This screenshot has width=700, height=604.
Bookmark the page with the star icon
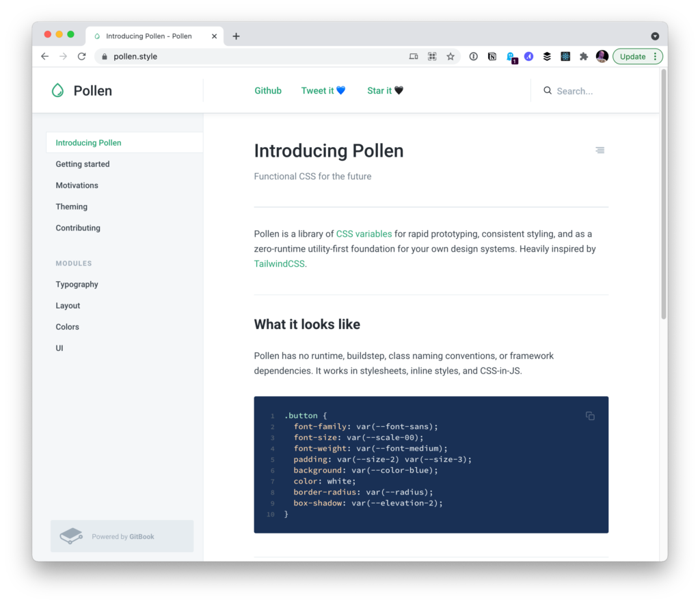[450, 56]
